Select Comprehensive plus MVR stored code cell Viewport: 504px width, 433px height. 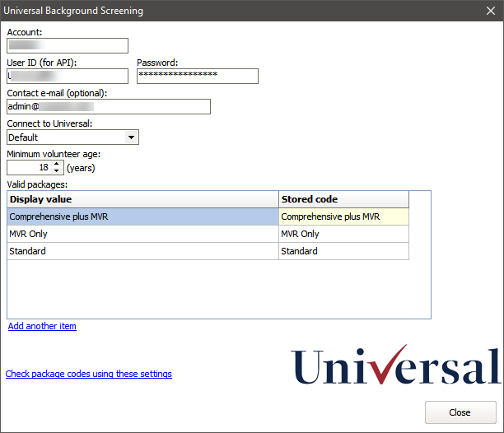[343, 216]
